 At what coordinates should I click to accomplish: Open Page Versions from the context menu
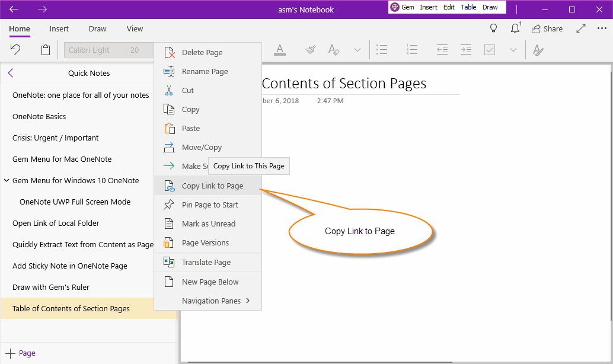coord(207,243)
